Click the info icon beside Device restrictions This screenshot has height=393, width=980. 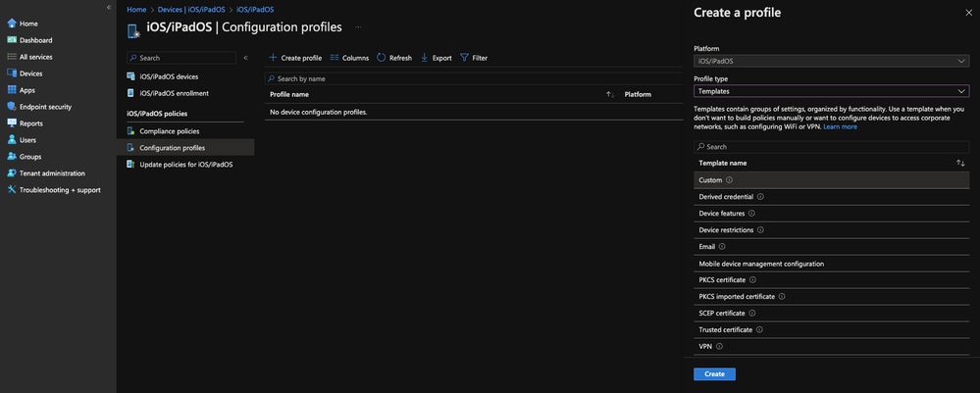760,230
